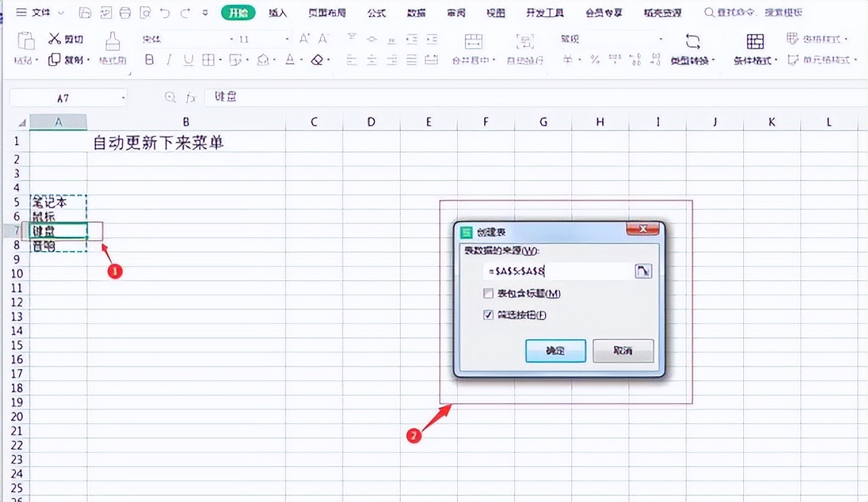Check the table contains headers checkbox
This screenshot has height=502, width=868.
[x=488, y=294]
